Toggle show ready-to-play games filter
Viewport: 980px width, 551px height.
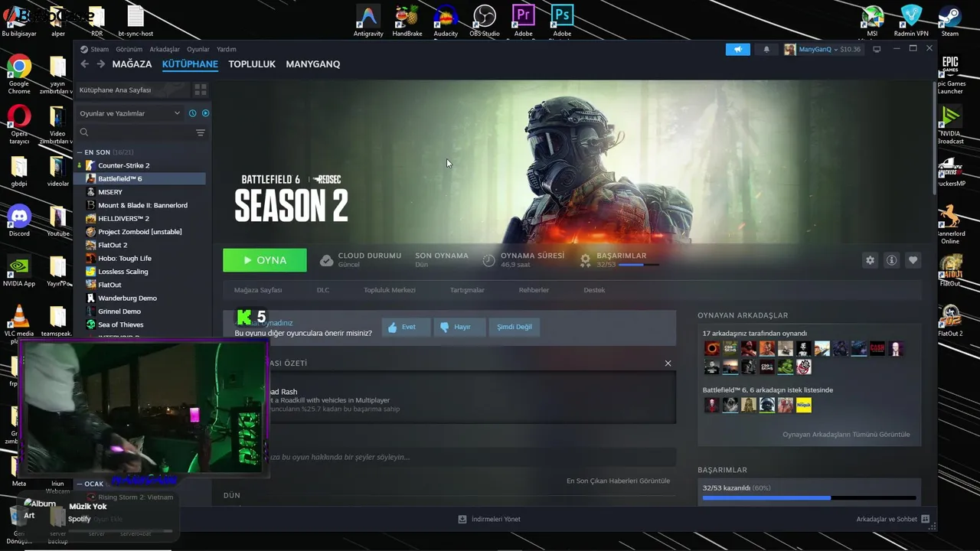click(x=205, y=113)
